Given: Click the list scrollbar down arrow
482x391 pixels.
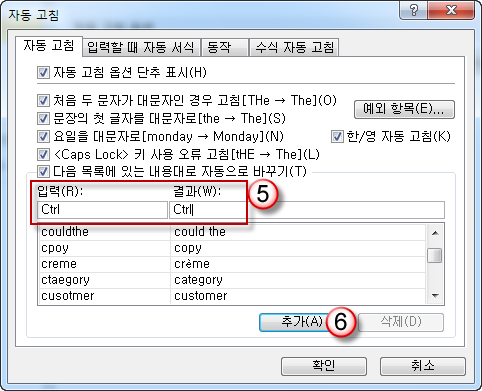Looking at the screenshot, I should click(x=435, y=295).
